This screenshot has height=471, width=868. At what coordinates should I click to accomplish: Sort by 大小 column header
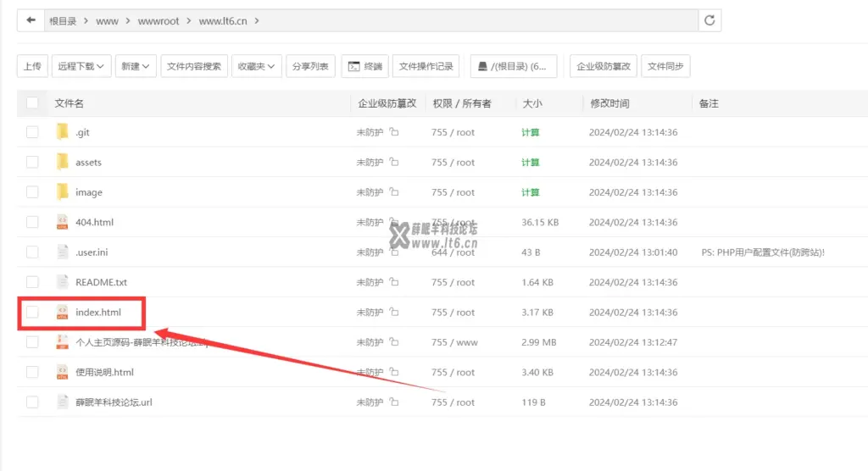[x=532, y=103]
